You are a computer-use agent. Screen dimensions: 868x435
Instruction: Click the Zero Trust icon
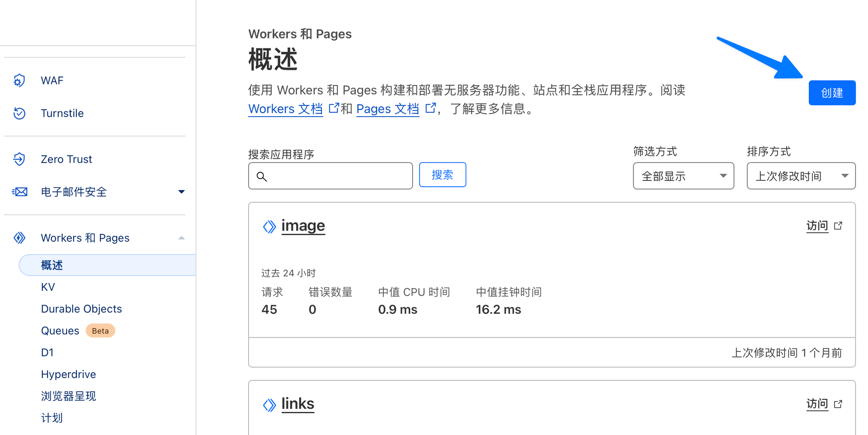coord(19,159)
